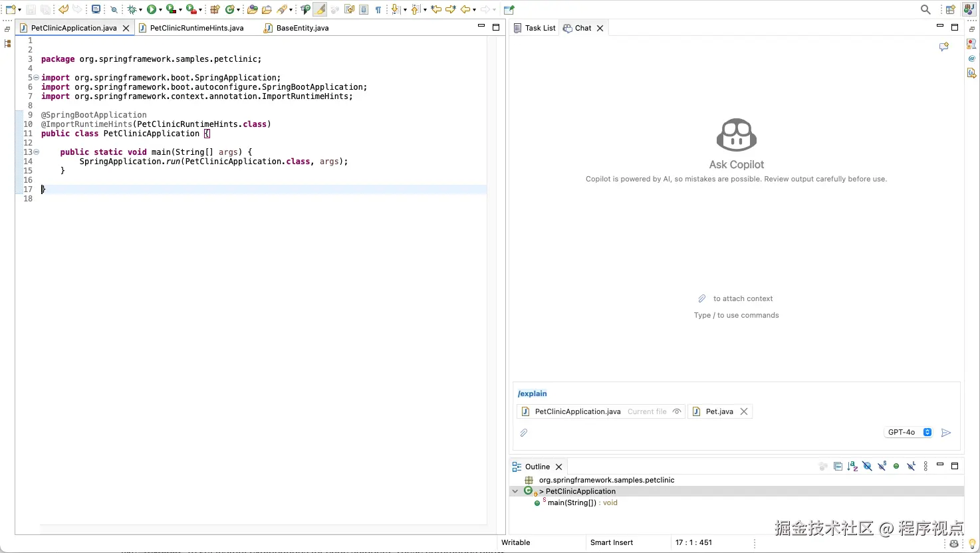Click the Save All toolbar icon
The height and width of the screenshot is (553, 980).
coord(45,9)
